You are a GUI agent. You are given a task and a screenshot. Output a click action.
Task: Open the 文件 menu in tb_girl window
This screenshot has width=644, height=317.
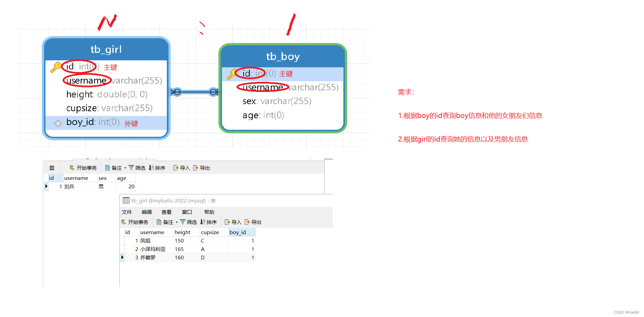tap(127, 212)
